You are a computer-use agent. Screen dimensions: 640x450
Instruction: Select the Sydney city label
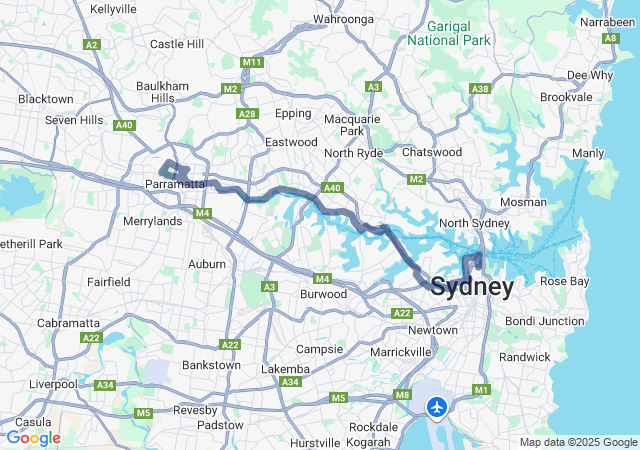(472, 287)
